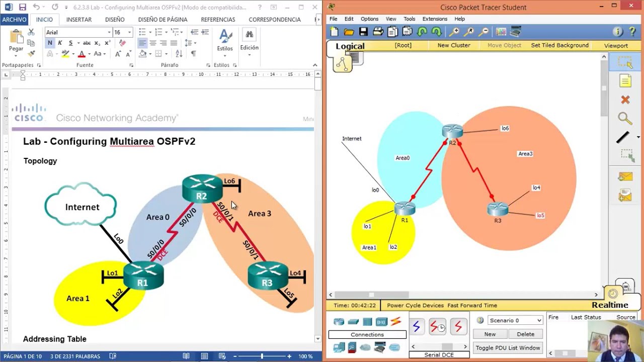Screen dimensions: 644x362
Task: Click the increase font size icon
Action: 118,54
